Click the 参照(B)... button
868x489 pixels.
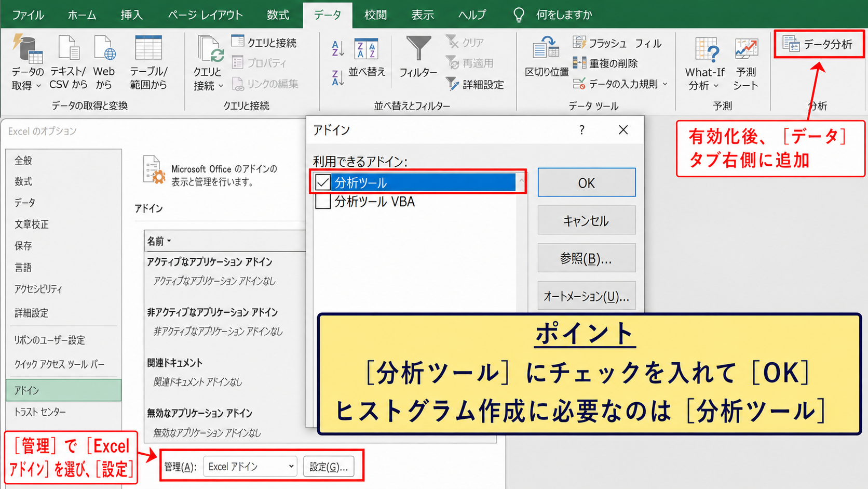click(587, 258)
